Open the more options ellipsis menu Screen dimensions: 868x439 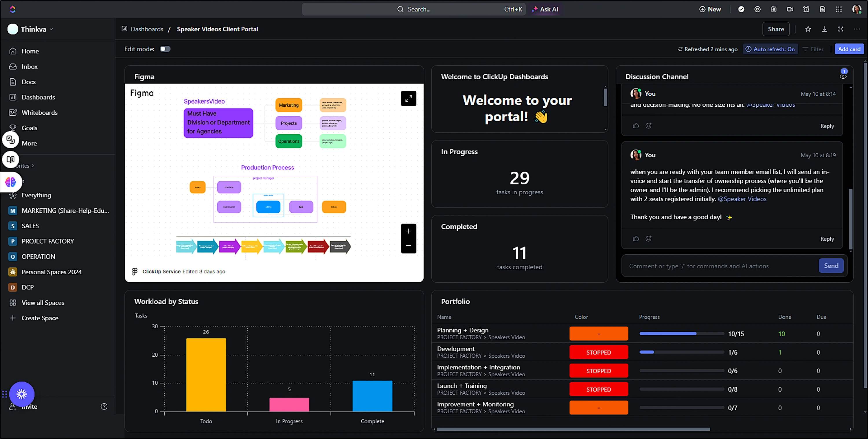pos(857,29)
